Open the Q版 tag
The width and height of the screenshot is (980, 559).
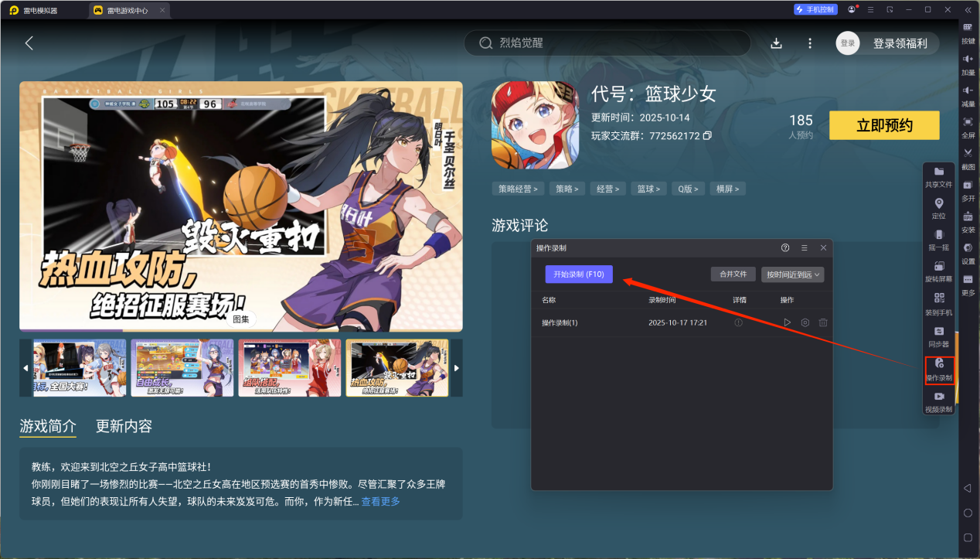689,189
